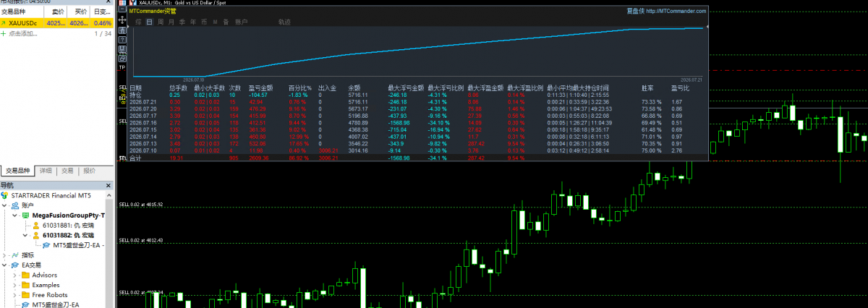Switch to the 报价 tab

click(x=89, y=171)
